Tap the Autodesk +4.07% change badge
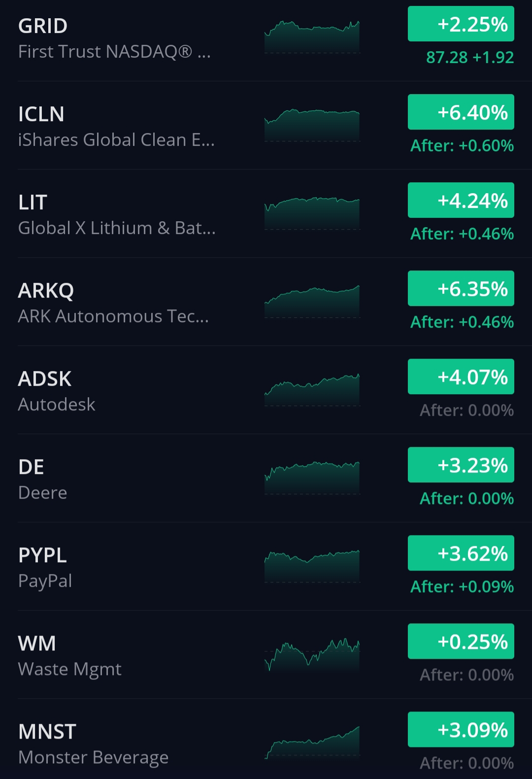Image resolution: width=532 pixels, height=779 pixels. 461,377
